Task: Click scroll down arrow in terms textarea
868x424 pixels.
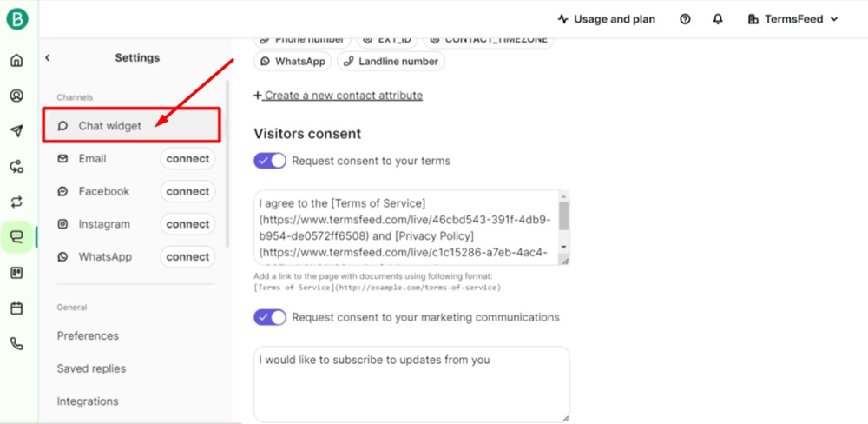Action: (x=563, y=247)
